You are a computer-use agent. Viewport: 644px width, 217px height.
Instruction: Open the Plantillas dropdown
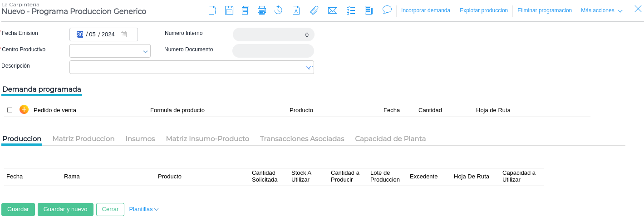click(143, 209)
